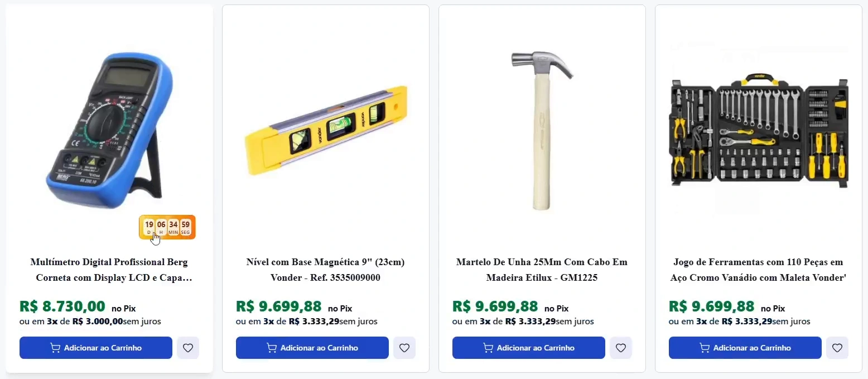Open the blue multimeter product image

(x=109, y=131)
